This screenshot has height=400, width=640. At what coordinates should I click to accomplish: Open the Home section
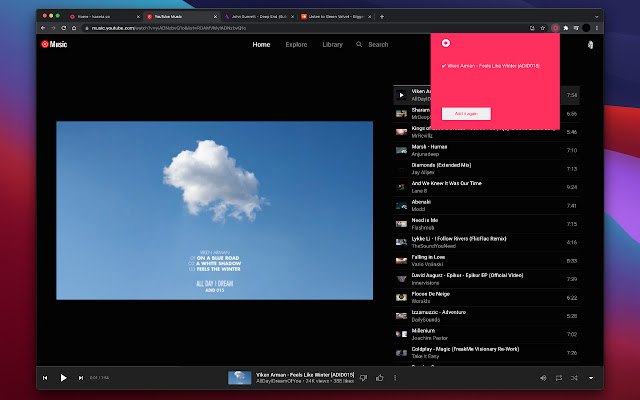261,44
